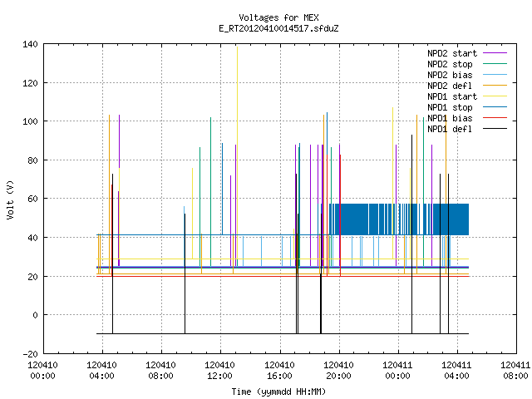Click the red NPD1 bias legend line sample
Image resolution: width=532 pixels, height=399 pixels.
495,118
